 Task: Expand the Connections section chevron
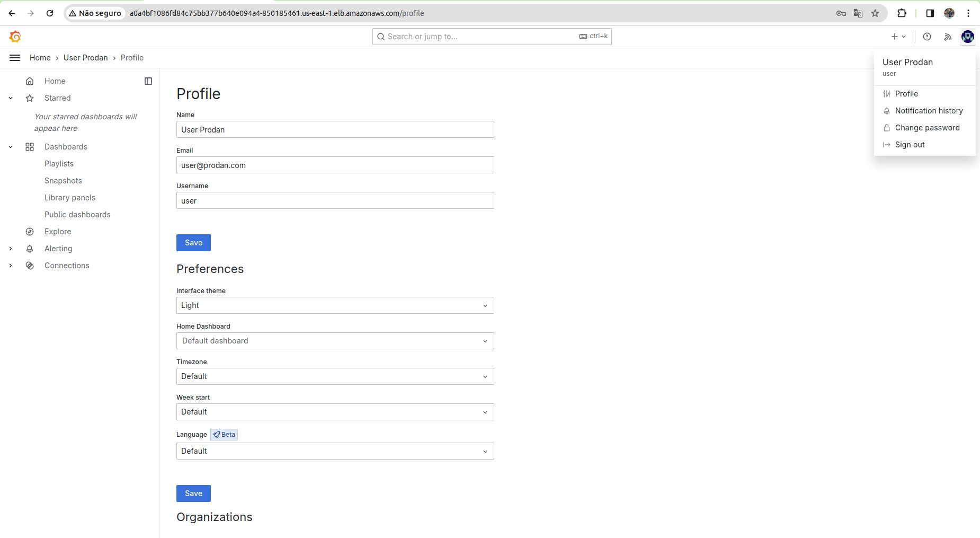click(x=11, y=266)
